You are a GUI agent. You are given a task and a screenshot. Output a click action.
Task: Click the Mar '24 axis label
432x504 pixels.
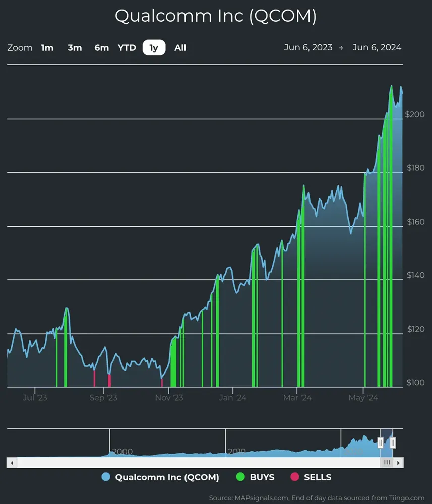[x=297, y=398]
